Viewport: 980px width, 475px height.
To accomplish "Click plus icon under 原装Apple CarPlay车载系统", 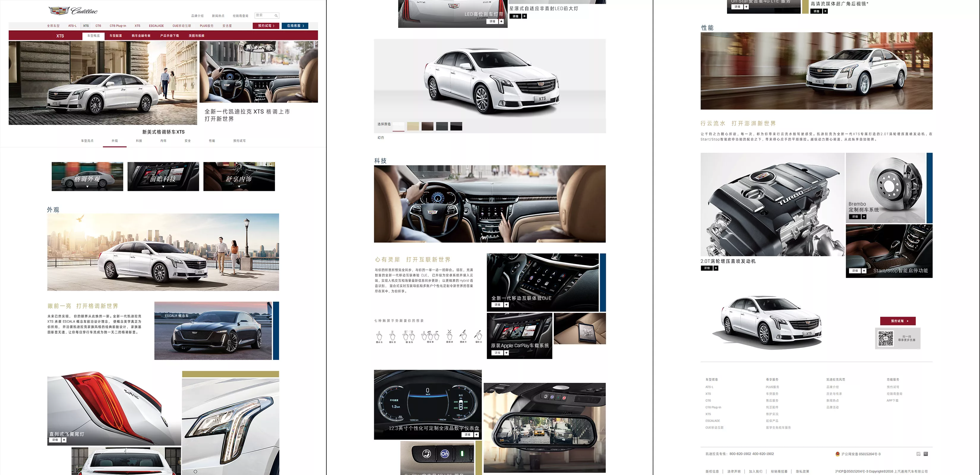I will (x=506, y=353).
